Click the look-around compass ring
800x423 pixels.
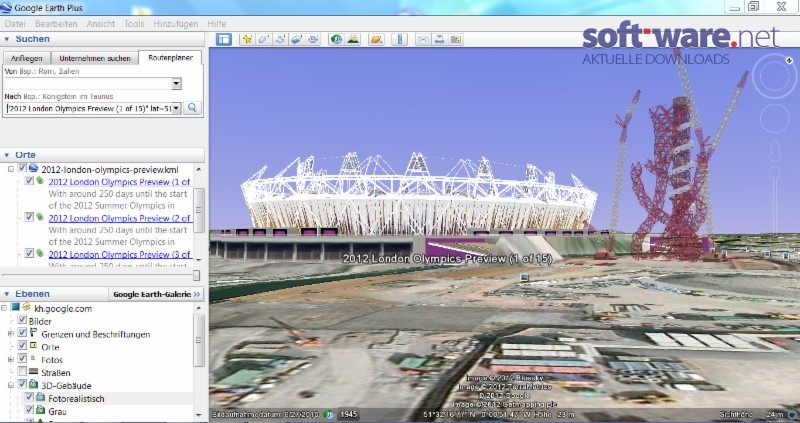774,76
